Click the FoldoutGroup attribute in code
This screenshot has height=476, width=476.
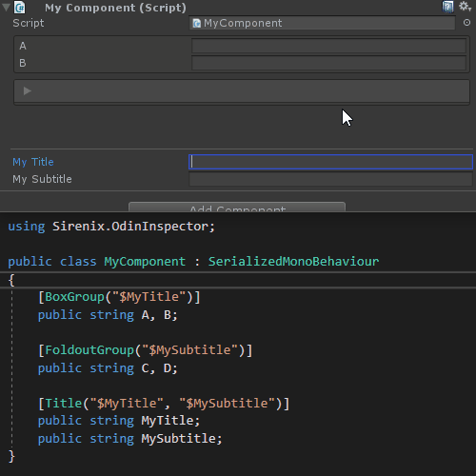(x=89, y=350)
